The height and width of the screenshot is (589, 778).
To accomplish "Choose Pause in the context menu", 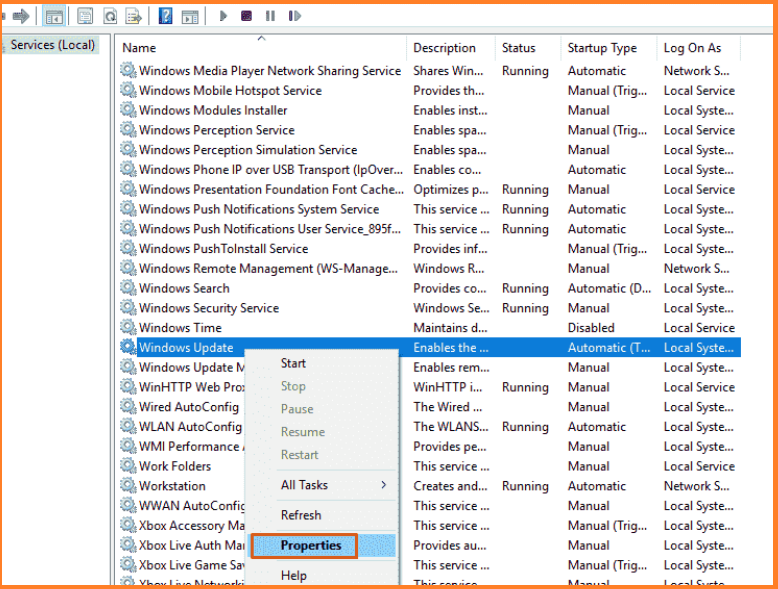I will (297, 409).
